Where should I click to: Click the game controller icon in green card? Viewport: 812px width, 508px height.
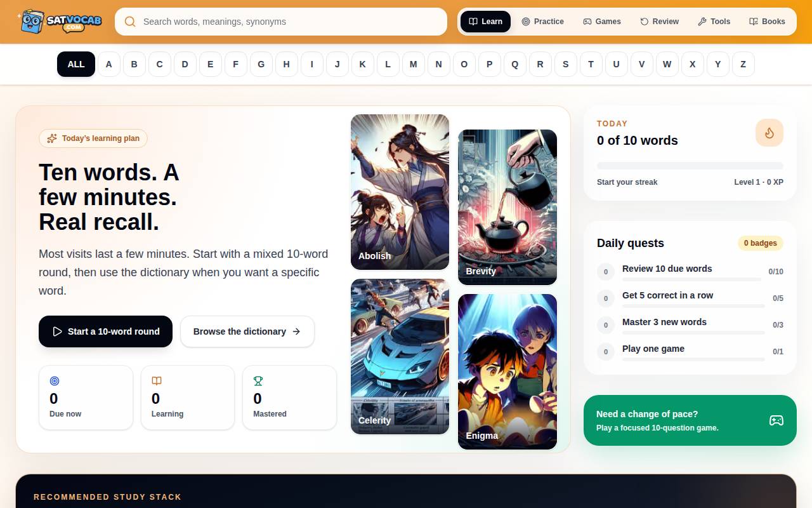(776, 420)
